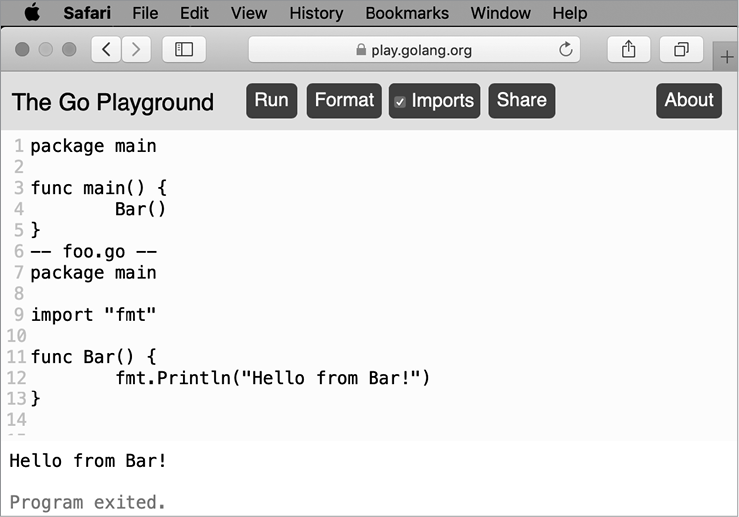Open the File menu
The width and height of the screenshot is (739, 517).
[x=145, y=13]
